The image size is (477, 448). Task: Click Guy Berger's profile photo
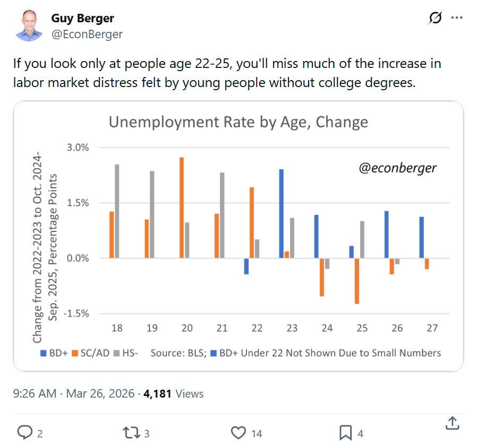click(29, 26)
